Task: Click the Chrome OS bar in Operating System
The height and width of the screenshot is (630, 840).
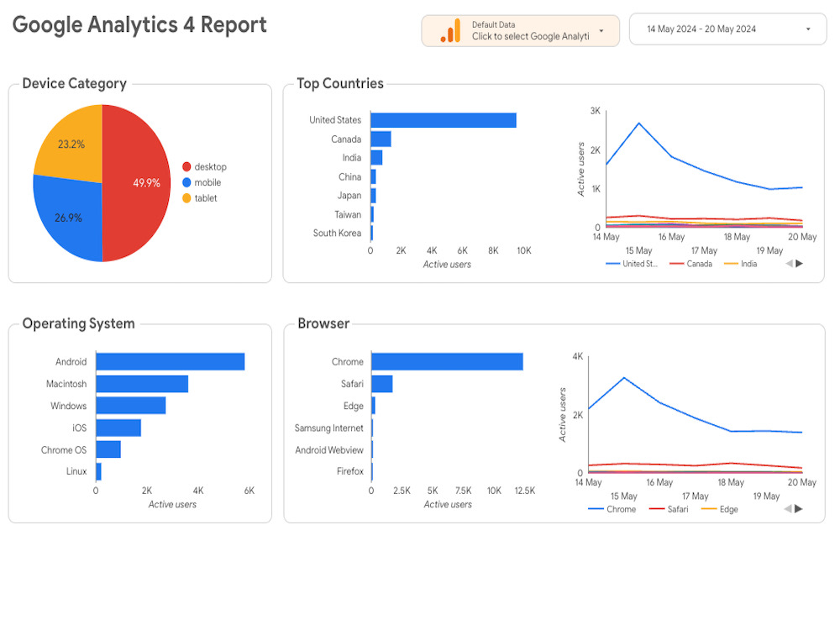Action: coord(108,449)
